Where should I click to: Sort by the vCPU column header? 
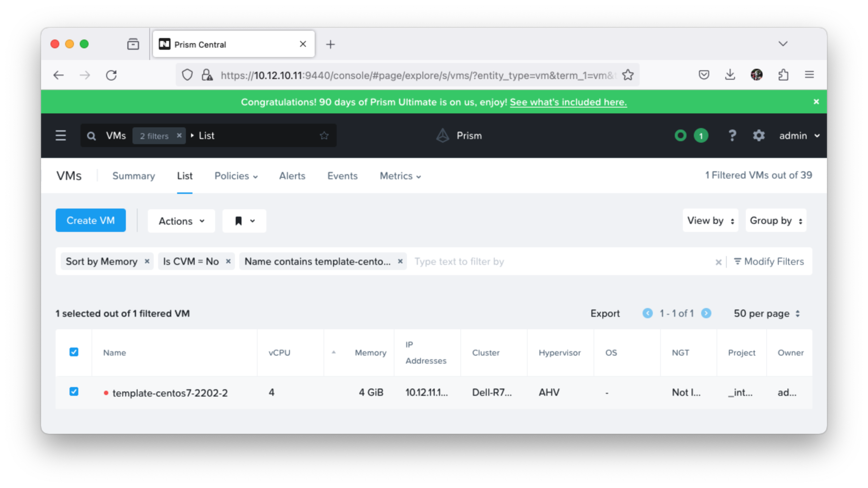coord(279,353)
